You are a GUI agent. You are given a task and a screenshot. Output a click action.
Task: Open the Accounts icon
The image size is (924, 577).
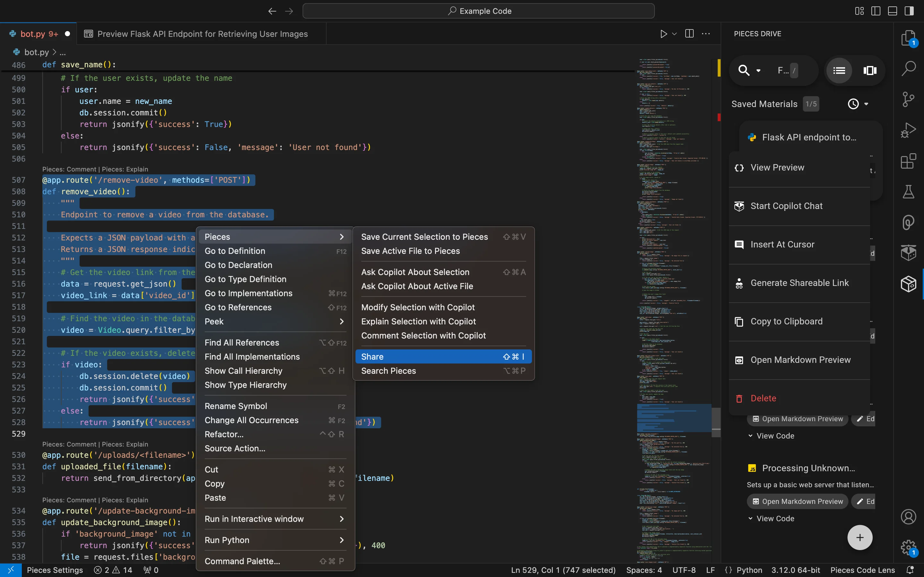[908, 517]
